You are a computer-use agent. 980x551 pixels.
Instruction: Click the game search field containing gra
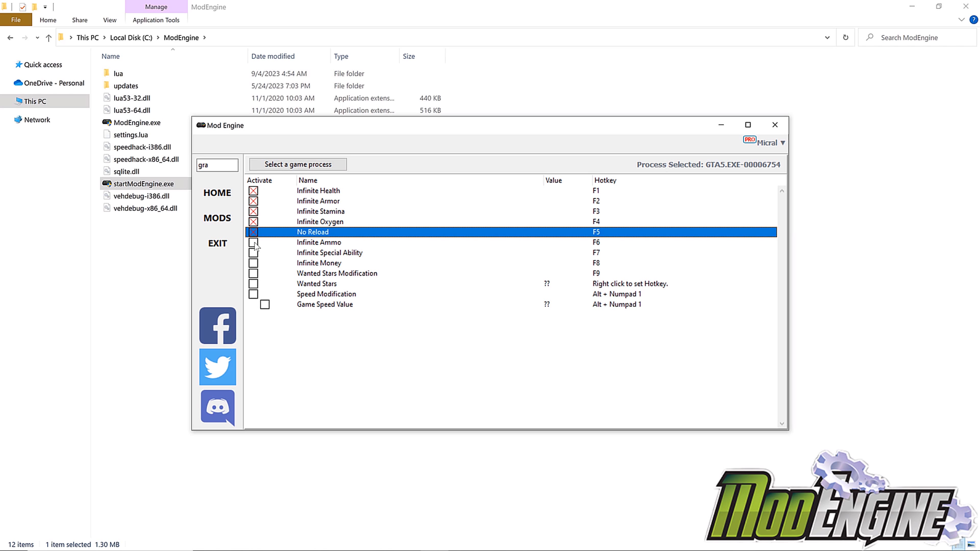pyautogui.click(x=217, y=165)
